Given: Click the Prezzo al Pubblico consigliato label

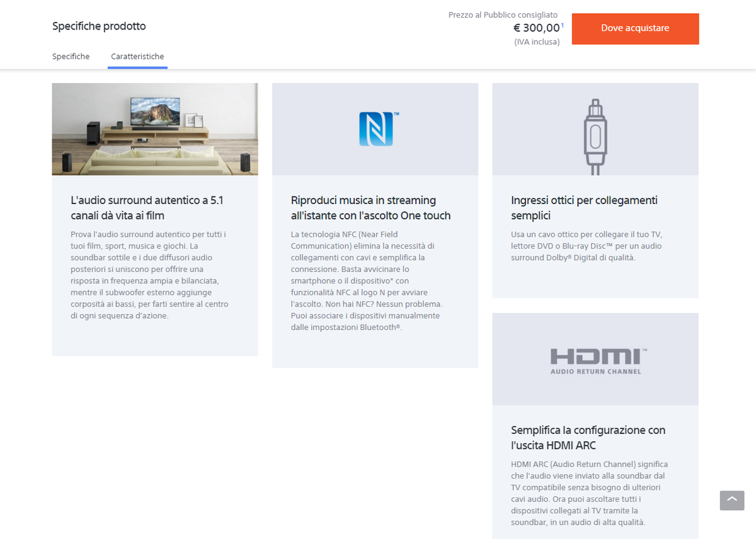Looking at the screenshot, I should pyautogui.click(x=503, y=15).
